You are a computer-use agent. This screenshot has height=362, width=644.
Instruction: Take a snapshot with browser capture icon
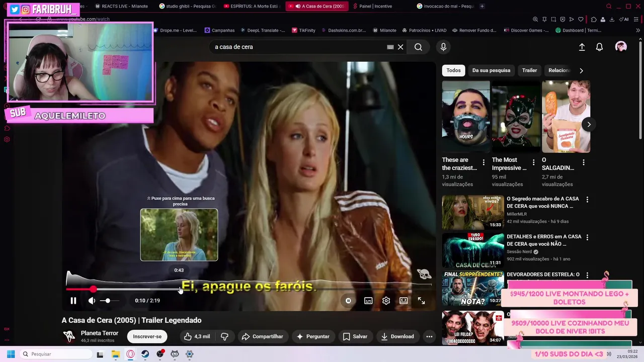[553, 19]
